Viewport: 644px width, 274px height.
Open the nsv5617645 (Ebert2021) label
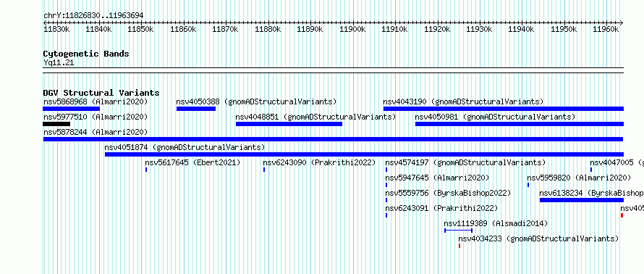click(192, 162)
